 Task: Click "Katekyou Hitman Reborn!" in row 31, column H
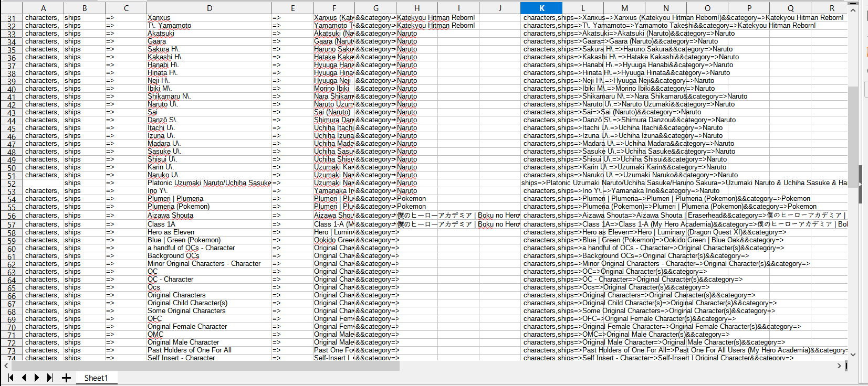click(x=436, y=18)
